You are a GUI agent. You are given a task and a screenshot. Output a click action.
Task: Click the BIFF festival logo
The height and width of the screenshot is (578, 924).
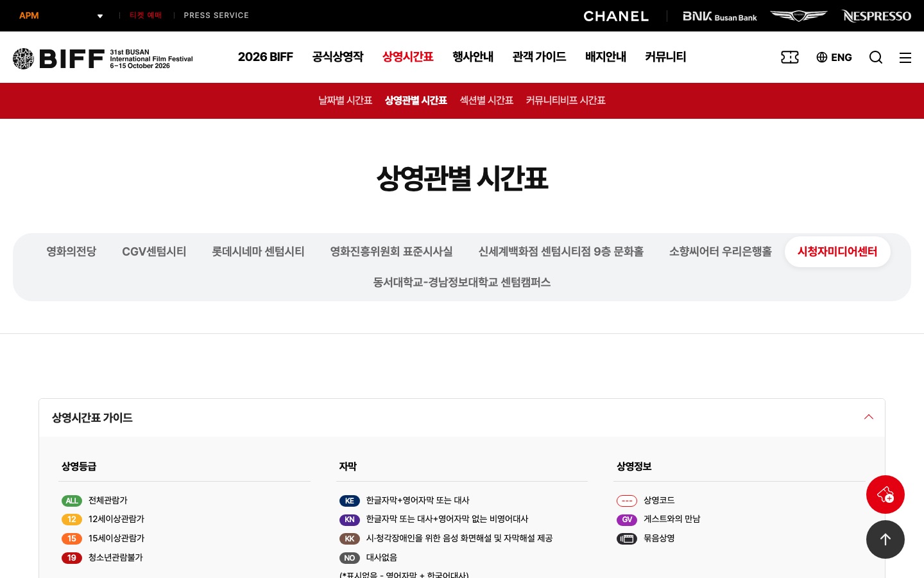[x=103, y=58]
